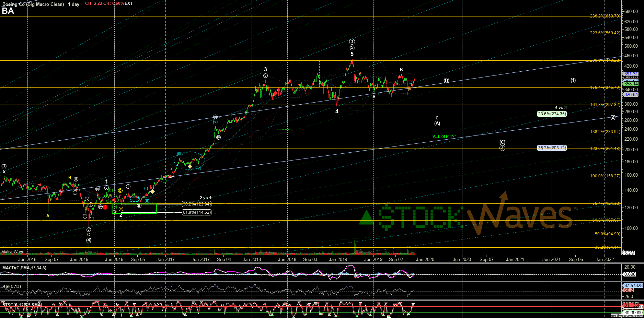Click the red CH:-0.60% change value
This screenshot has width=644, height=318.
tap(114, 3)
